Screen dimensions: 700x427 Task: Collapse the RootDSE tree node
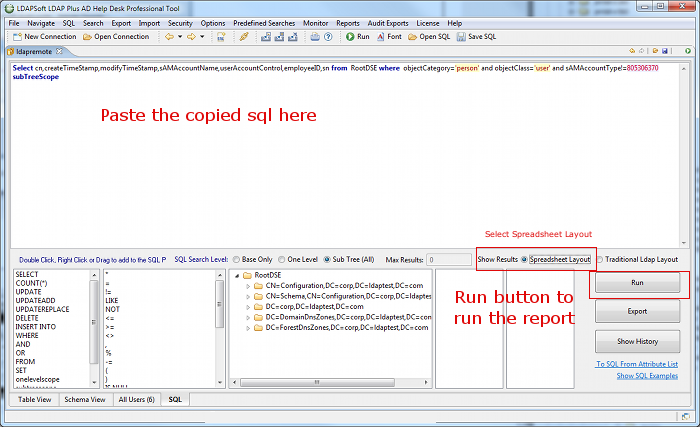[x=238, y=276]
